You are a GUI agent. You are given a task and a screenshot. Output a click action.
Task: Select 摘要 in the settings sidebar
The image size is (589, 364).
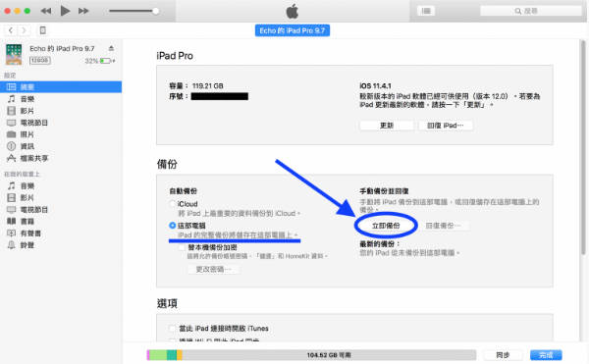tap(61, 87)
